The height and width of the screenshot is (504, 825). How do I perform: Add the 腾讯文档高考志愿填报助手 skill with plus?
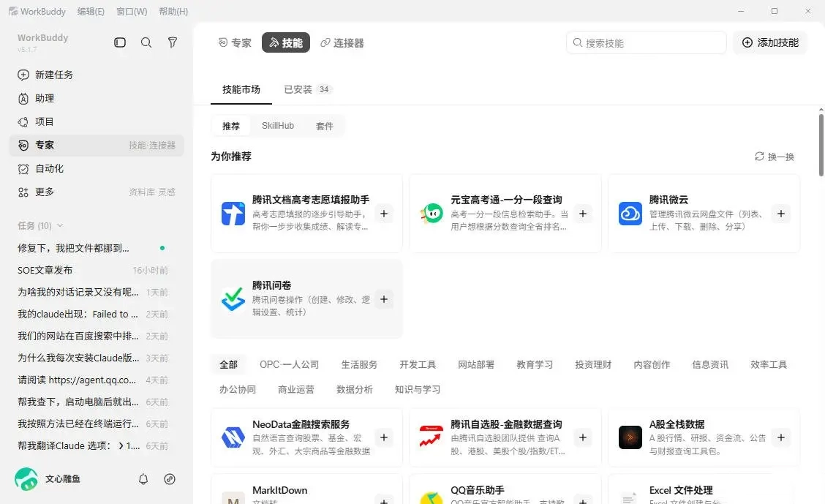(x=384, y=214)
